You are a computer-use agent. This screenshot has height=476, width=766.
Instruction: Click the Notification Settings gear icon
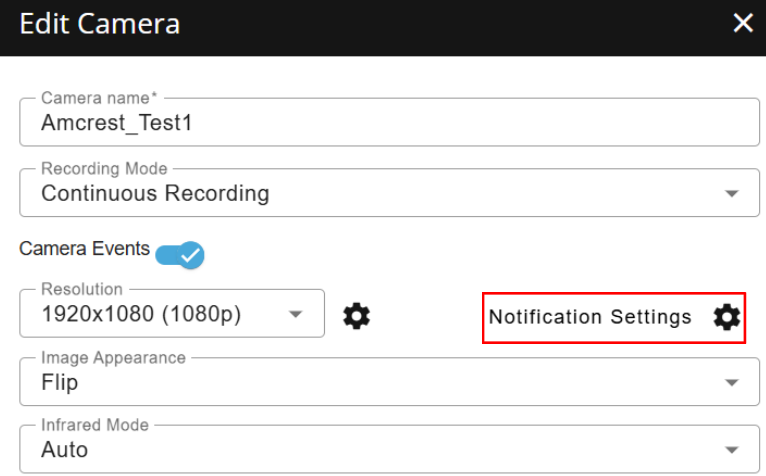point(727,317)
